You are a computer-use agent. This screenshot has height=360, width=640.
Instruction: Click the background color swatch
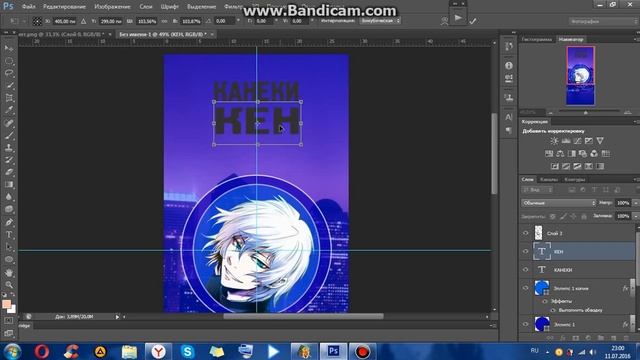(x=12, y=309)
